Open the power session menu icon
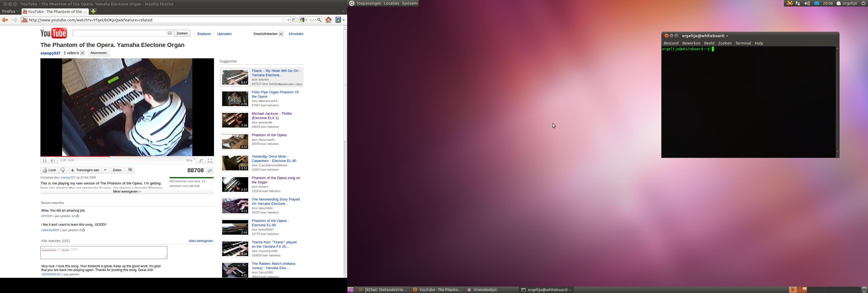Screen dimensions: 868x293 [863, 3]
